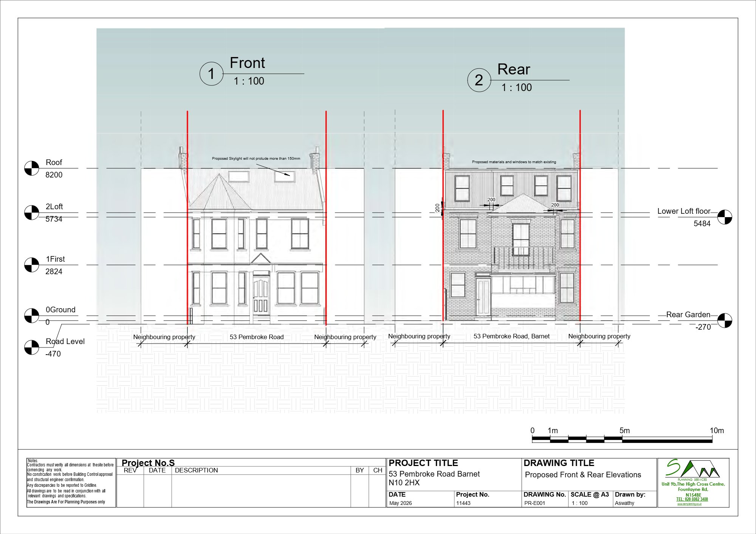Click the Roof level marker symbol
The image size is (756, 534).
32,168
